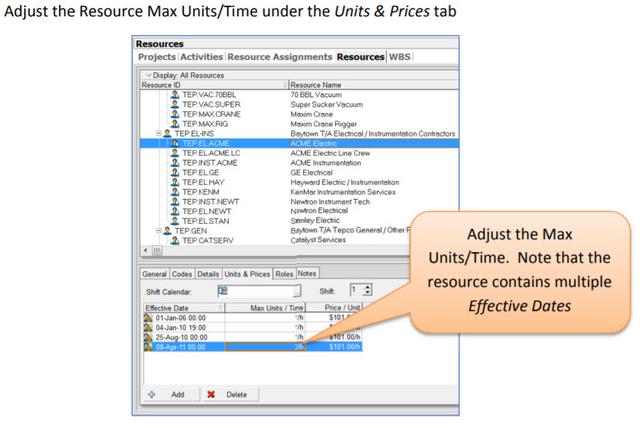The image size is (640, 428).
Task: Open the Details tab
Action: (x=208, y=274)
